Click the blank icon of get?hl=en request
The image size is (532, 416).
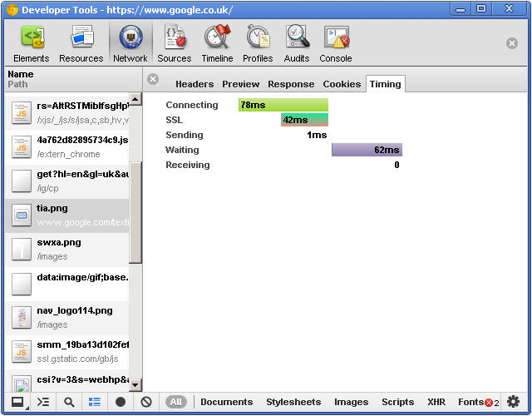[22, 181]
